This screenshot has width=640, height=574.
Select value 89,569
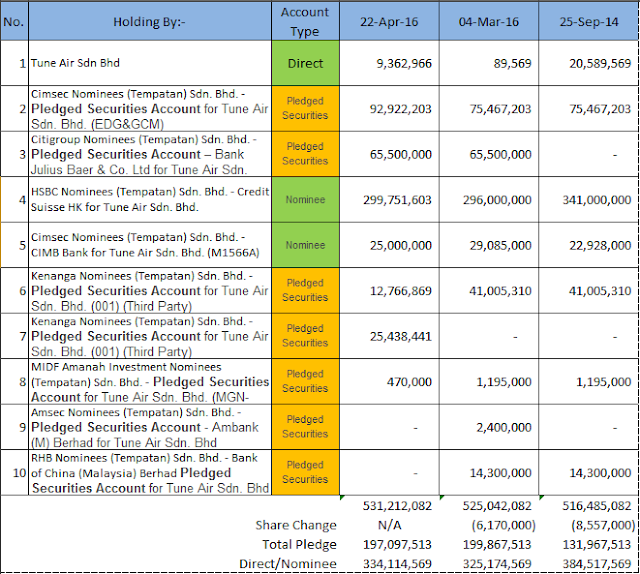click(512, 64)
